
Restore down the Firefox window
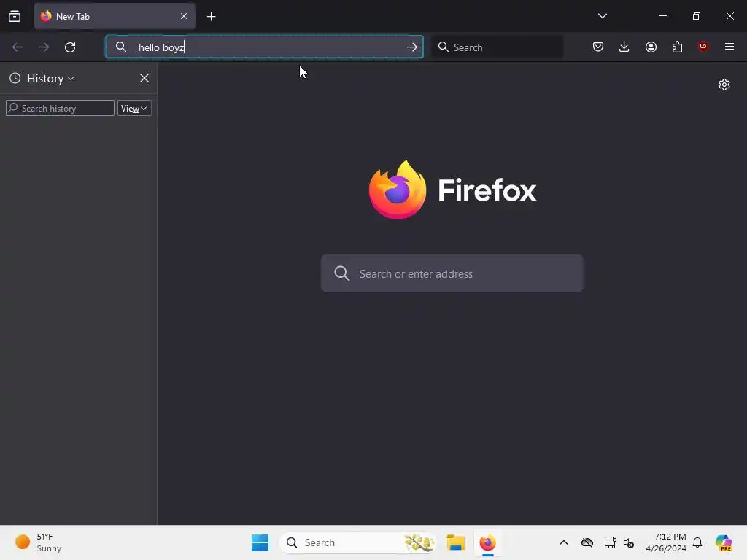(697, 16)
